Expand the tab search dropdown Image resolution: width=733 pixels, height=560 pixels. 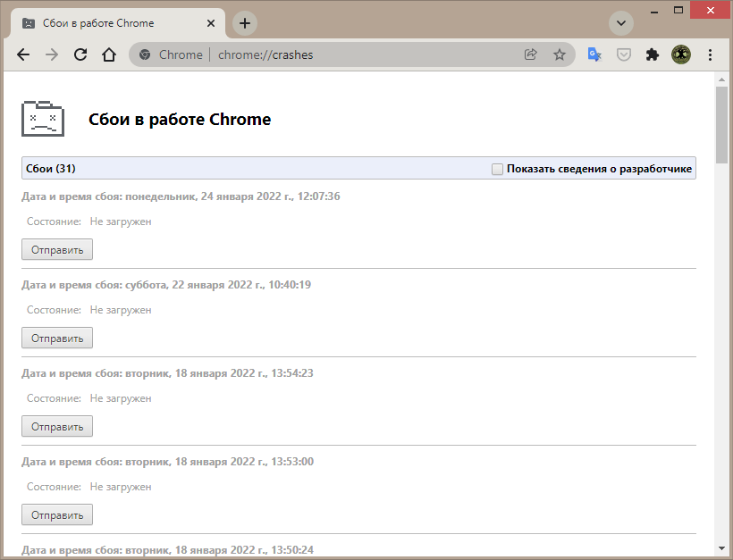(621, 23)
